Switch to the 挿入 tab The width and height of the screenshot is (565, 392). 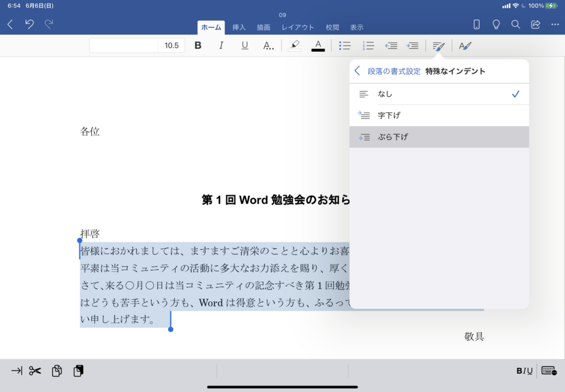coord(239,27)
